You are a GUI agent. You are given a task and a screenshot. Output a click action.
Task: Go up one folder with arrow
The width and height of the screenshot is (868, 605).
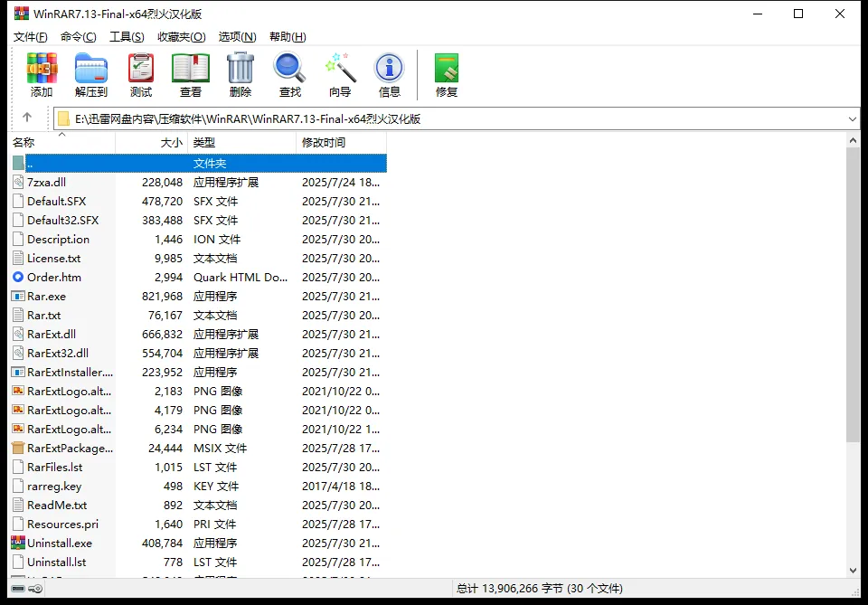coord(26,117)
